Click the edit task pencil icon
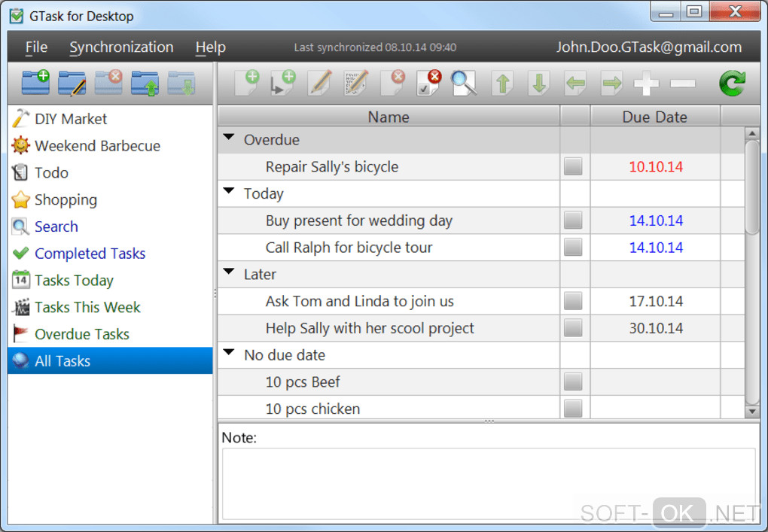Screen dimensions: 768x532 coord(320,83)
